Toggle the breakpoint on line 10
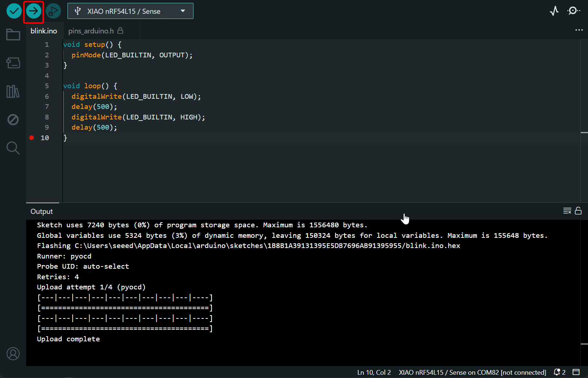This screenshot has width=588, height=378. click(x=32, y=138)
